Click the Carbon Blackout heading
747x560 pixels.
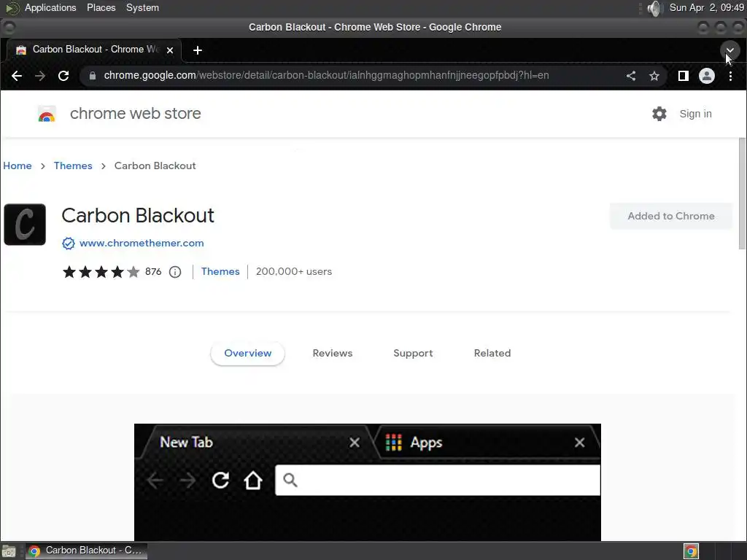tap(138, 215)
